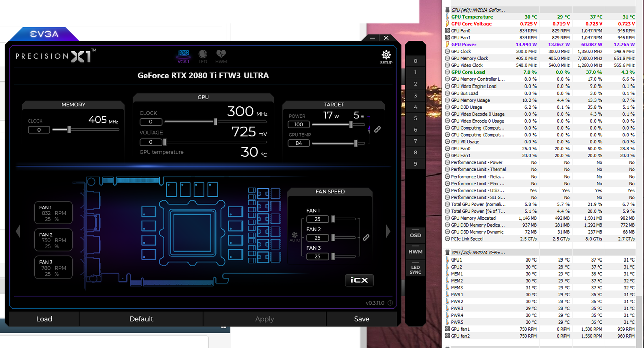This screenshot has height=348, width=644.
Task: Click the FAN 3 speed input field
Action: click(x=317, y=256)
